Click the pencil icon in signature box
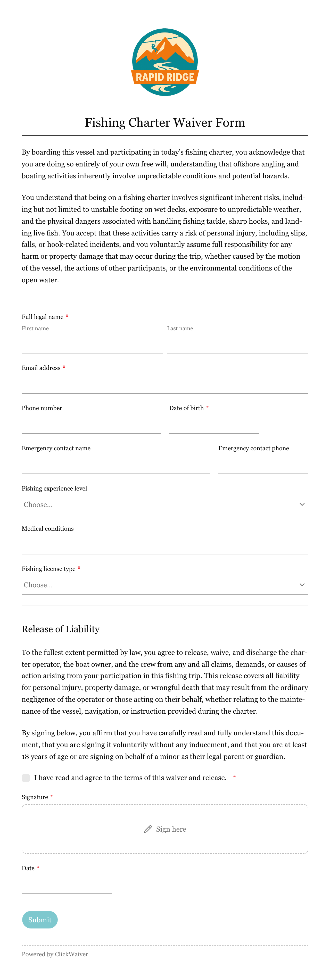 coord(148,829)
